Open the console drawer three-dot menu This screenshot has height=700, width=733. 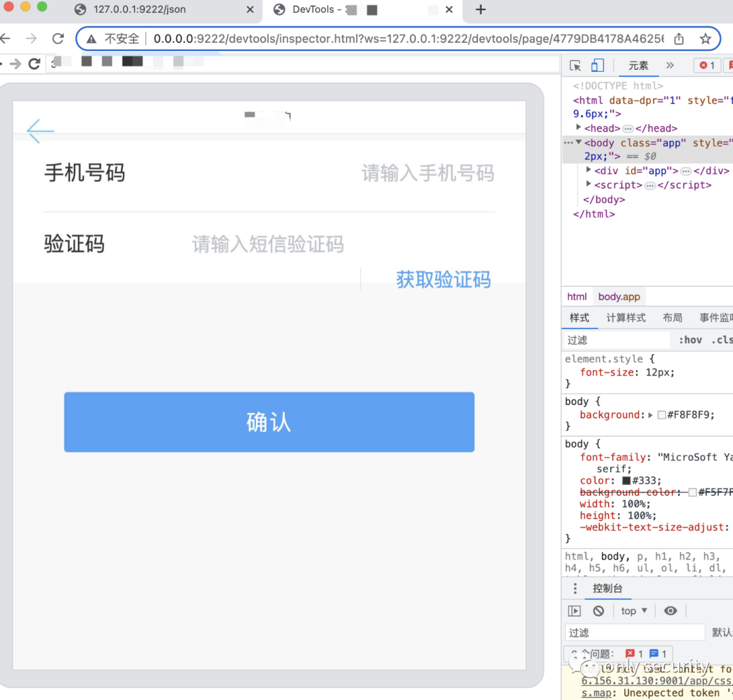click(x=575, y=588)
